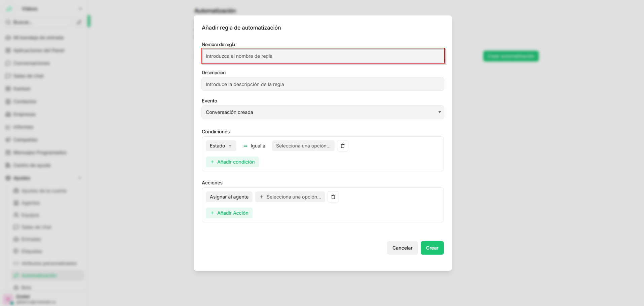644x306 pixels.
Task: Open action value Selecciona una opción
Action: pos(290,197)
